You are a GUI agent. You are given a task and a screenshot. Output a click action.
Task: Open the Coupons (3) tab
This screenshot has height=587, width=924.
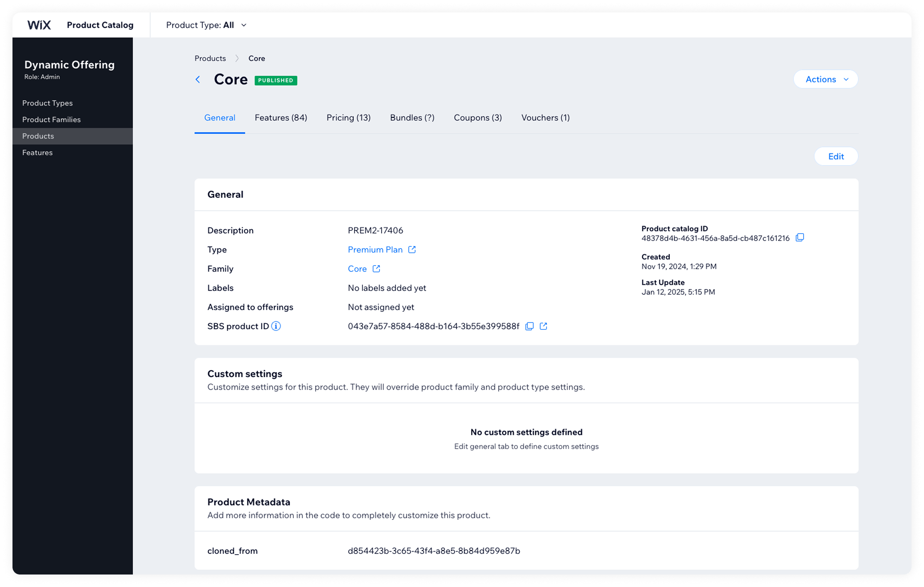(478, 118)
